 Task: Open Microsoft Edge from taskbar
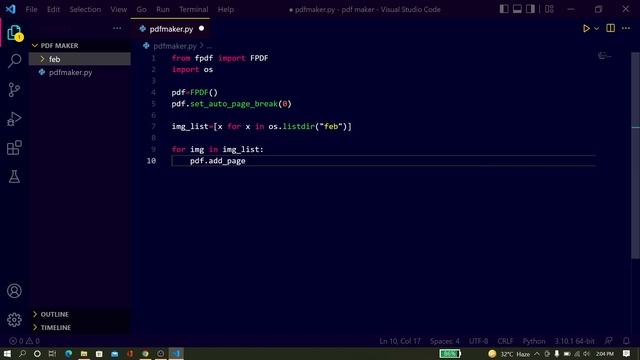(x=68, y=353)
